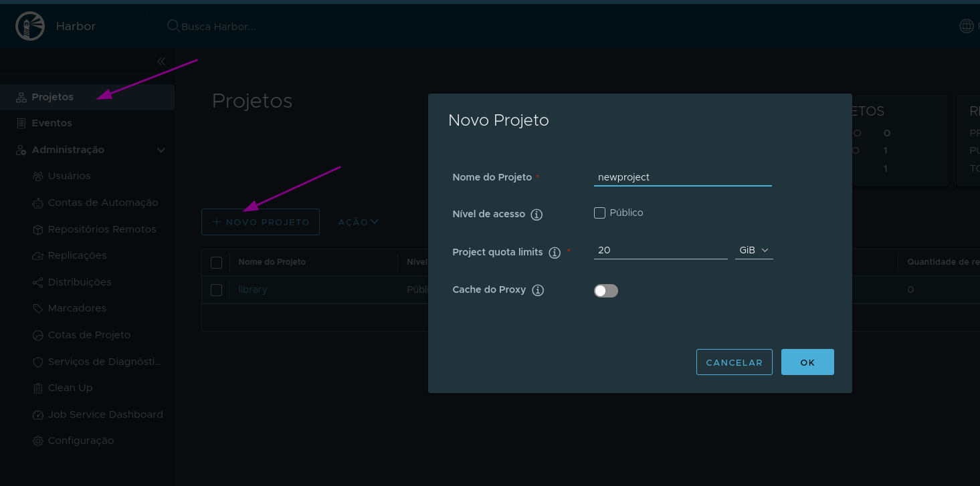Screen dimensions: 980x486
Task: Click the search magnifier icon
Action: pyautogui.click(x=173, y=26)
